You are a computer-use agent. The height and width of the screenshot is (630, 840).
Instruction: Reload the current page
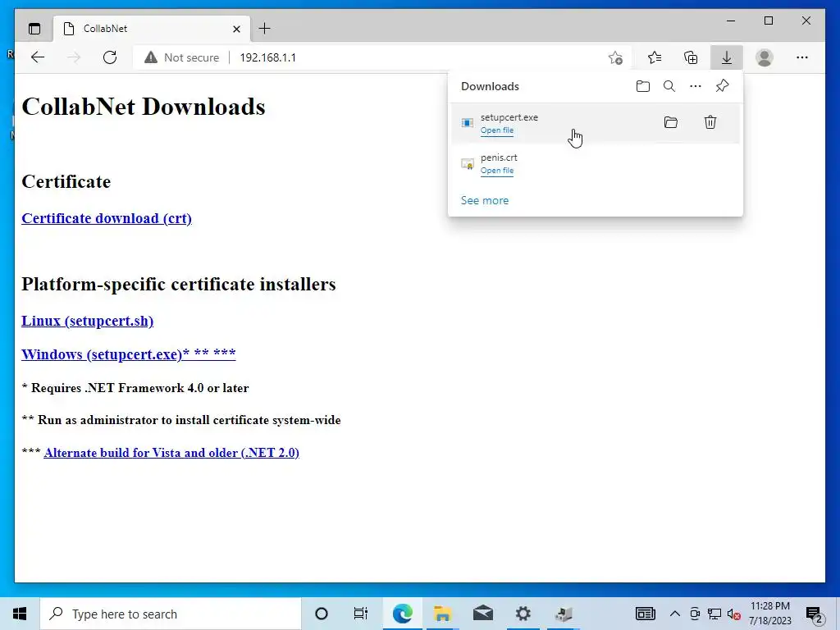(110, 57)
